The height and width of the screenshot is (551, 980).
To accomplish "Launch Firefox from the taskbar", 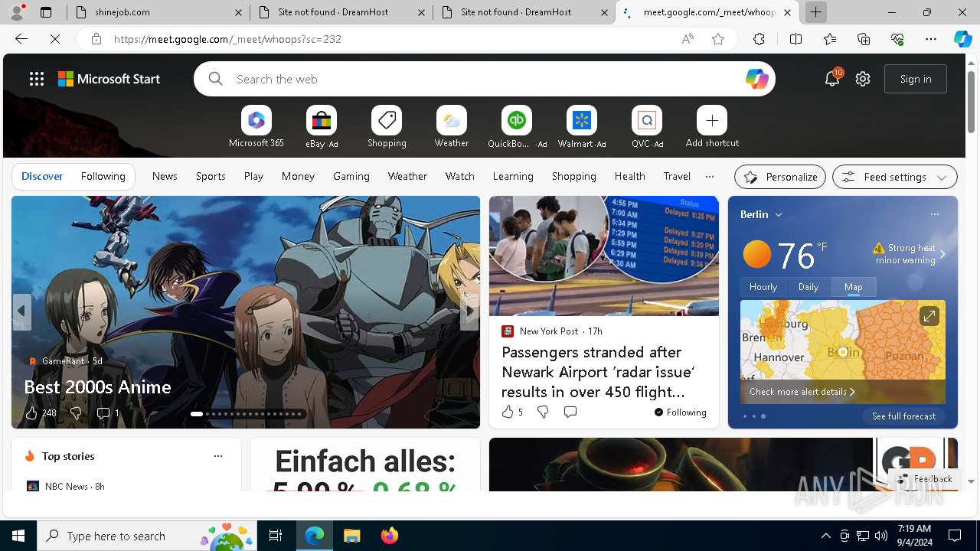I will pyautogui.click(x=390, y=536).
